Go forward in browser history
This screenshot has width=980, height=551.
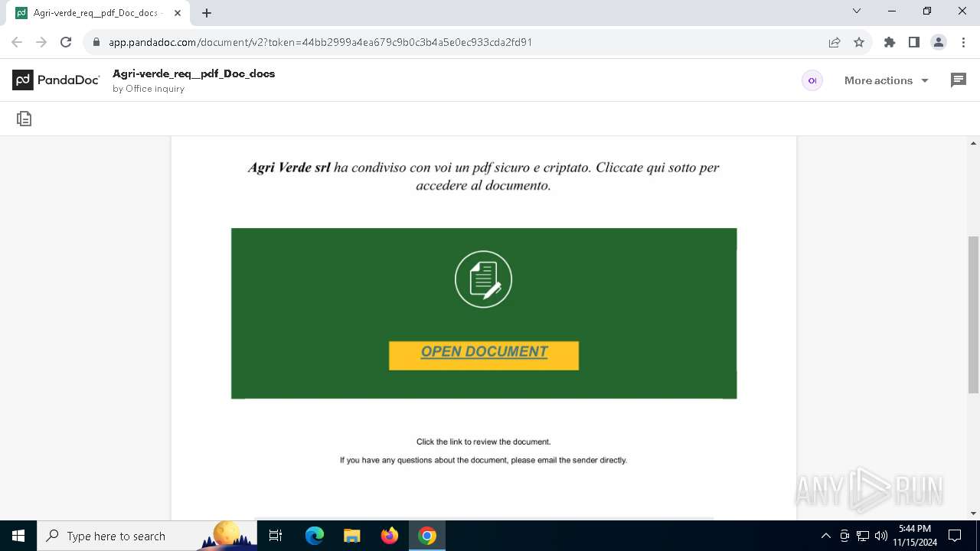point(41,42)
